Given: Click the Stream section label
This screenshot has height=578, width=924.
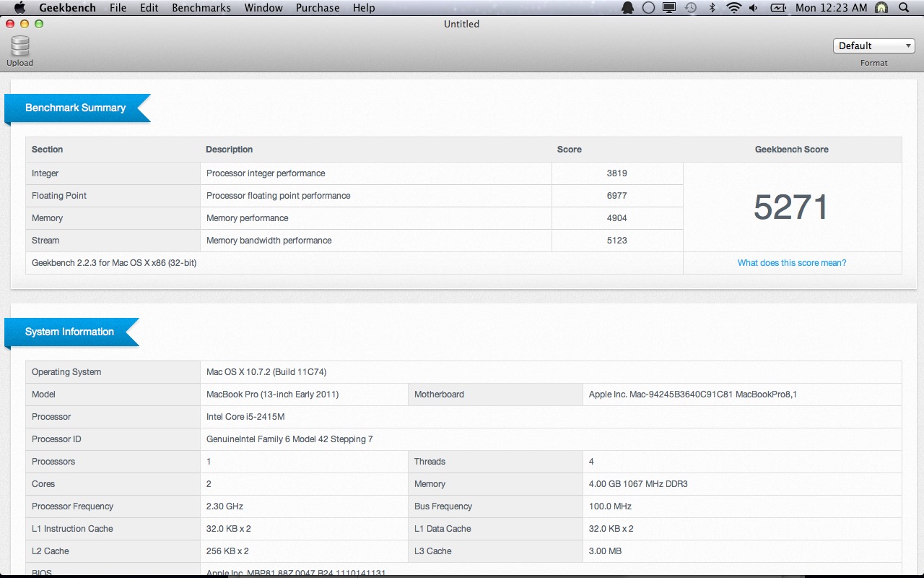Looking at the screenshot, I should [x=45, y=241].
